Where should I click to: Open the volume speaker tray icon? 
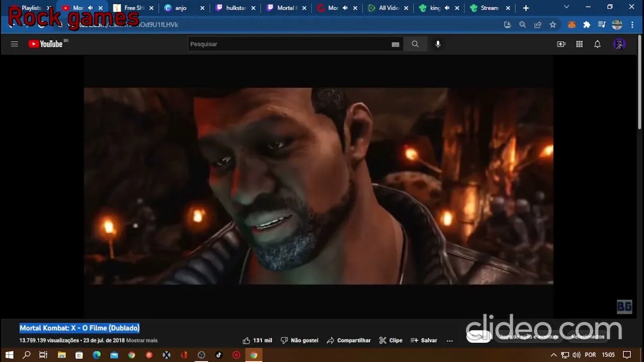(577, 355)
